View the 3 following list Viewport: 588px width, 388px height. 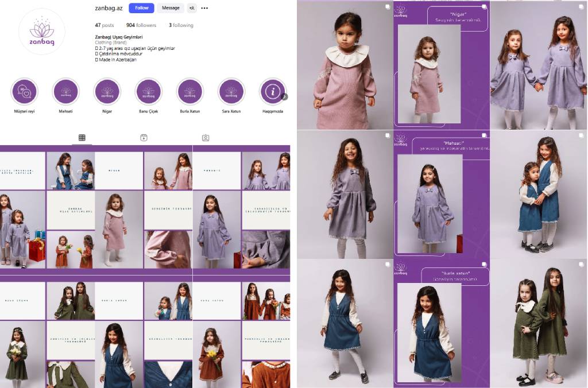(x=181, y=25)
